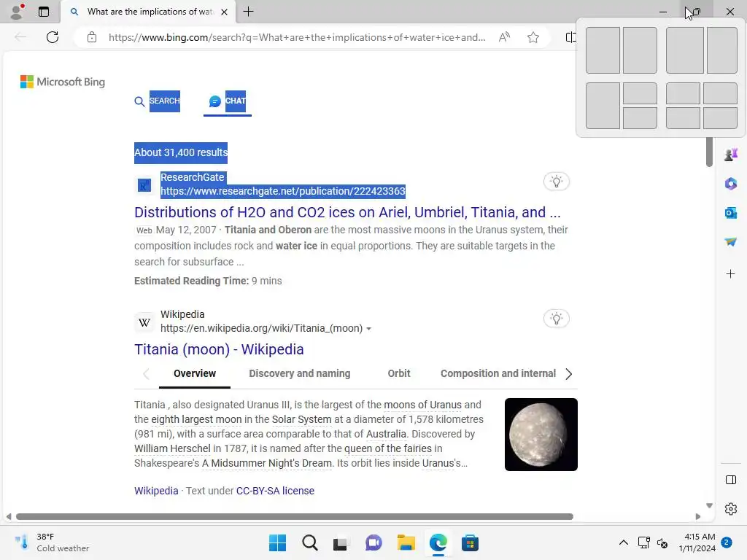Image resolution: width=747 pixels, height=560 pixels.
Task: Follow the 'Solar System' link
Action: click(301, 419)
